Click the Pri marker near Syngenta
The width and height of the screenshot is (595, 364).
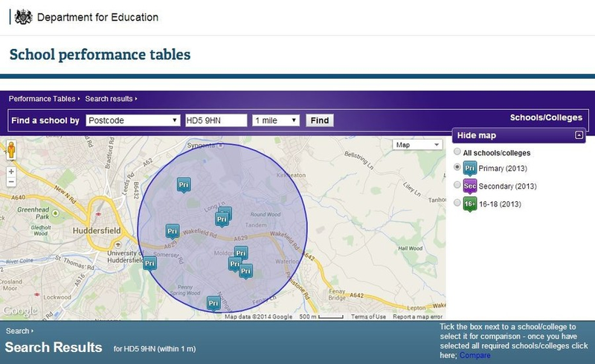pyautogui.click(x=184, y=184)
